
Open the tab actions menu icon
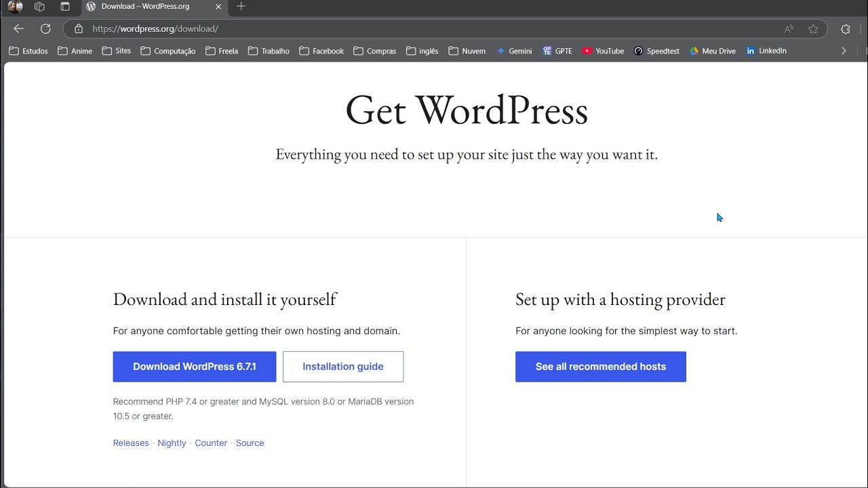65,7
